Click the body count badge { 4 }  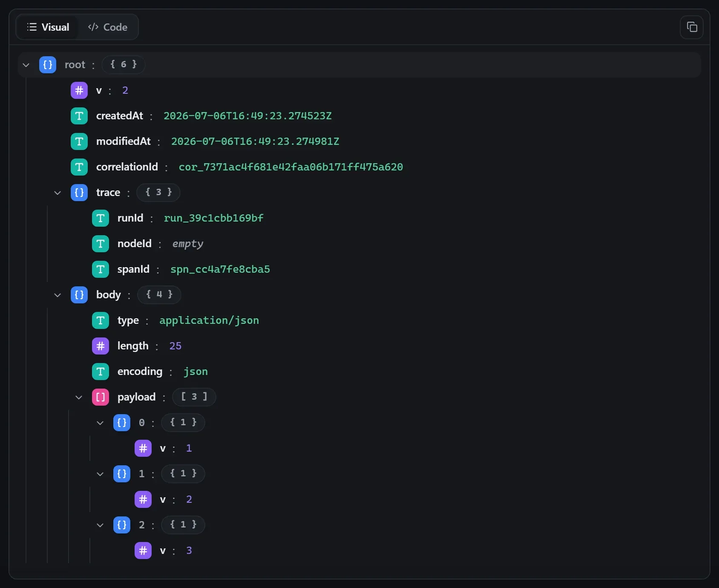click(x=159, y=294)
